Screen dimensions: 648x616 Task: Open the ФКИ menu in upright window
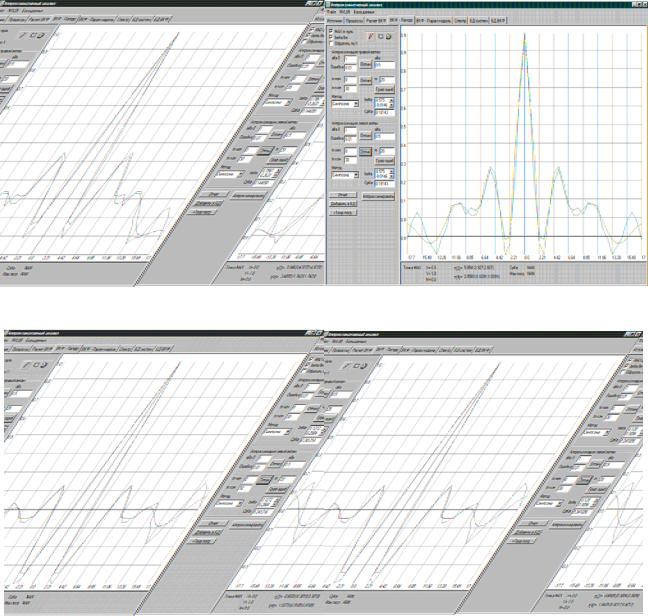(345, 12)
